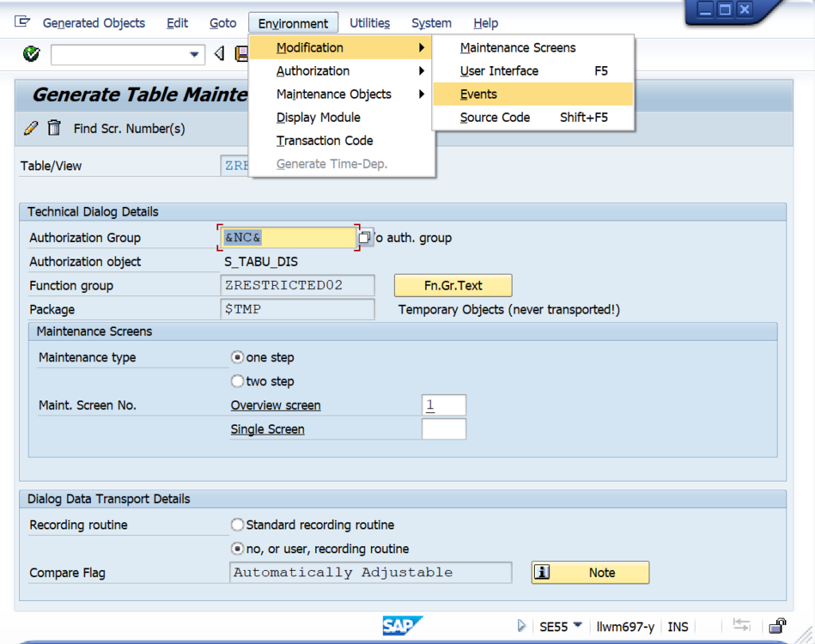Click the SAP logo in the status bar

click(403, 626)
